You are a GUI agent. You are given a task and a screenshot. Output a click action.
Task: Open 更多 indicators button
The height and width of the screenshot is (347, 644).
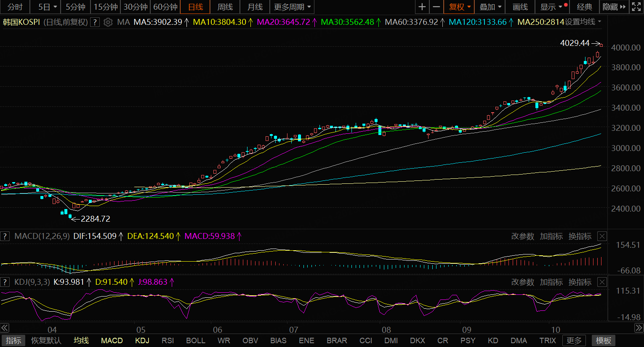pos(574,341)
